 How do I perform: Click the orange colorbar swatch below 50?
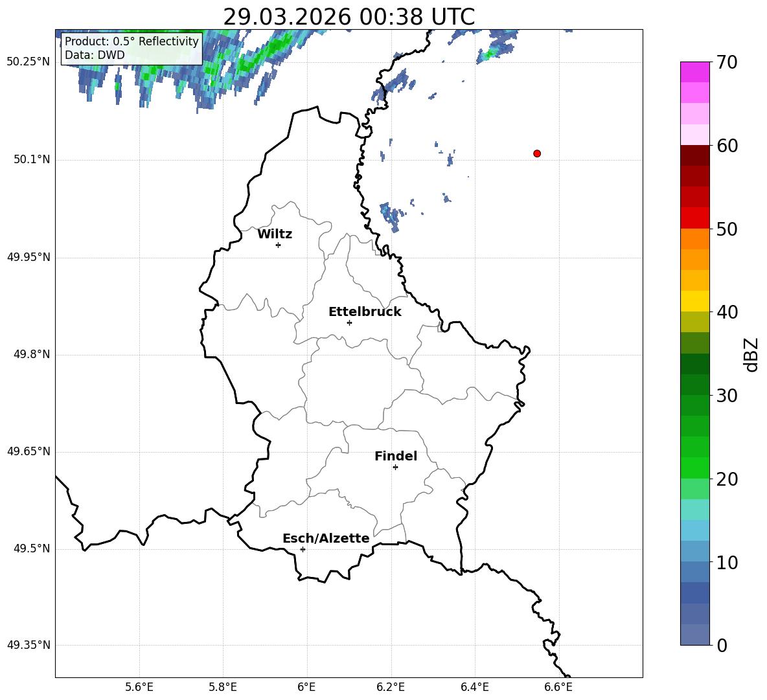tap(694, 239)
